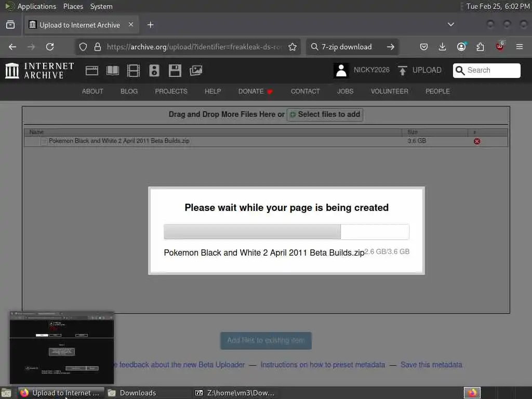Go back with the browser back arrow
532x399 pixels.
[x=12, y=47]
